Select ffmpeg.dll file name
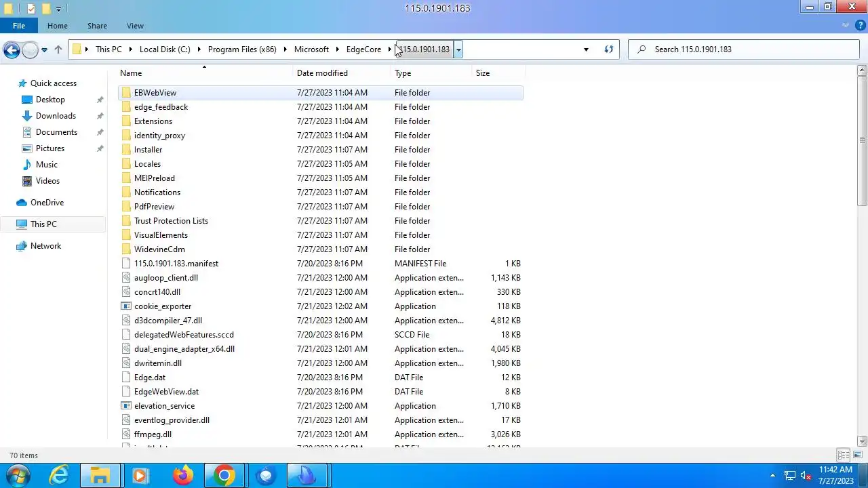 pyautogui.click(x=153, y=434)
